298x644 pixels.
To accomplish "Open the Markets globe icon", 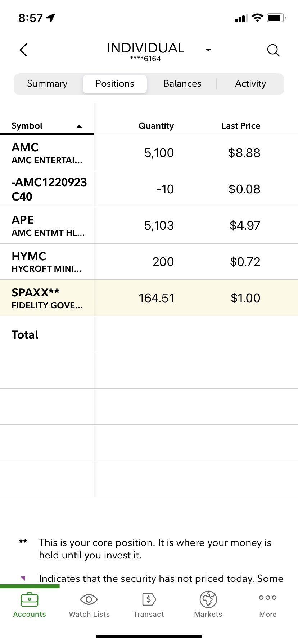I will point(208,599).
